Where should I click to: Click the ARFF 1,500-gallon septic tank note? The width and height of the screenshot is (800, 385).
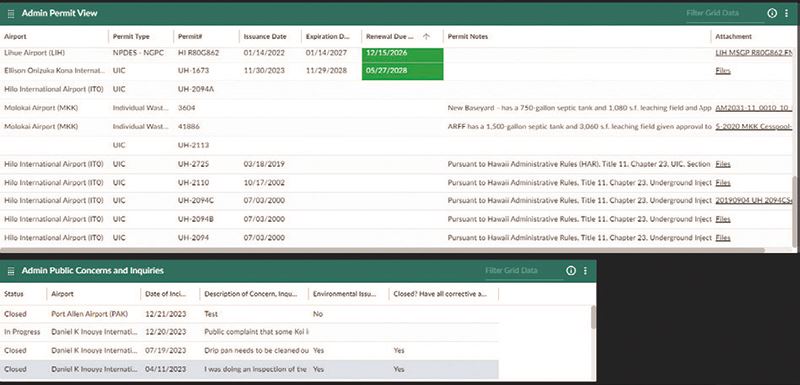pos(579,126)
